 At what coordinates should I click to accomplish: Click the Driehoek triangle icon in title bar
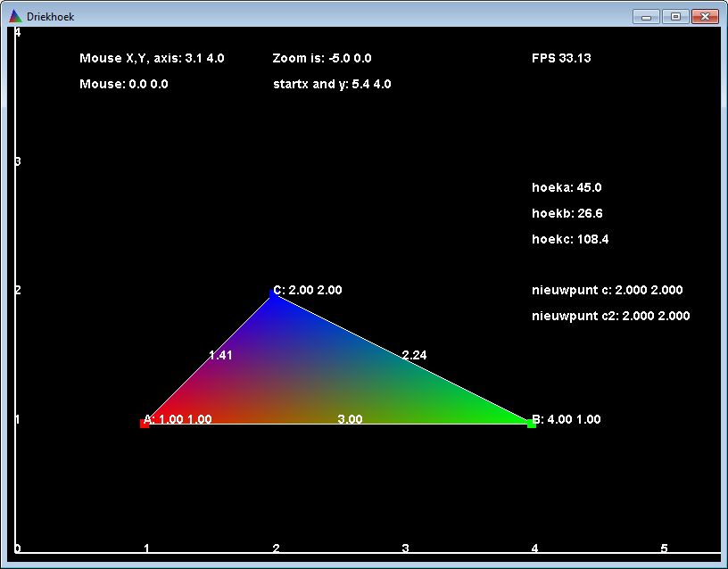pyautogui.click(x=15, y=16)
